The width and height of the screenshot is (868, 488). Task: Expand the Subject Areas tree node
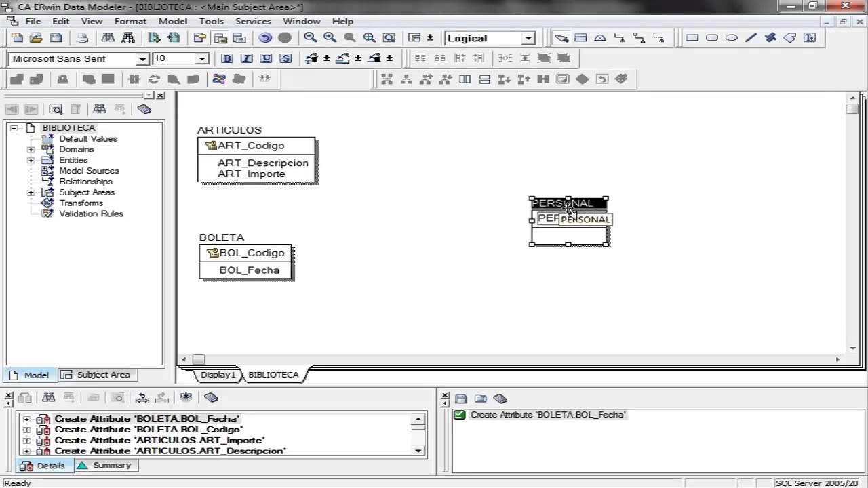[x=31, y=192]
